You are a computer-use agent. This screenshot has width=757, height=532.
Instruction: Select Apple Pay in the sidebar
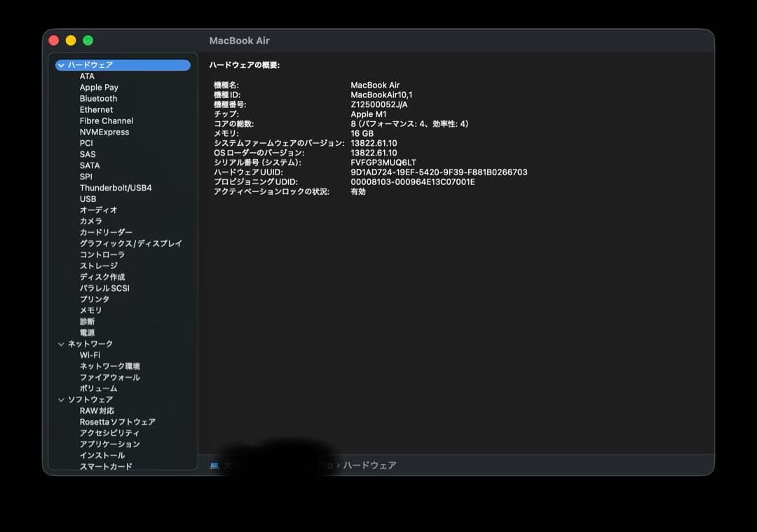[x=99, y=88]
